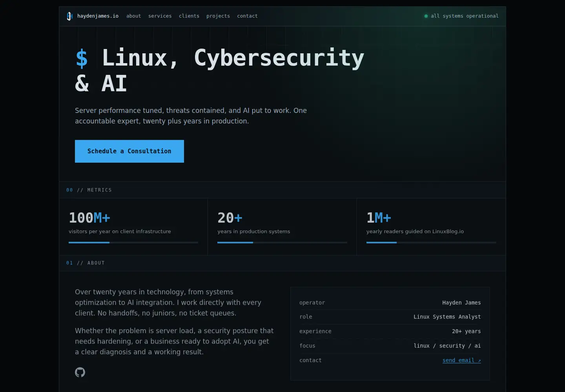Click 'visitors per year on client infrastructure'

click(120, 232)
